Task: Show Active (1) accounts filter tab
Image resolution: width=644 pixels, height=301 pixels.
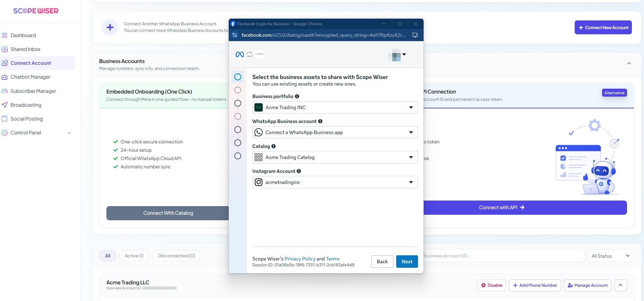Action: point(134,256)
